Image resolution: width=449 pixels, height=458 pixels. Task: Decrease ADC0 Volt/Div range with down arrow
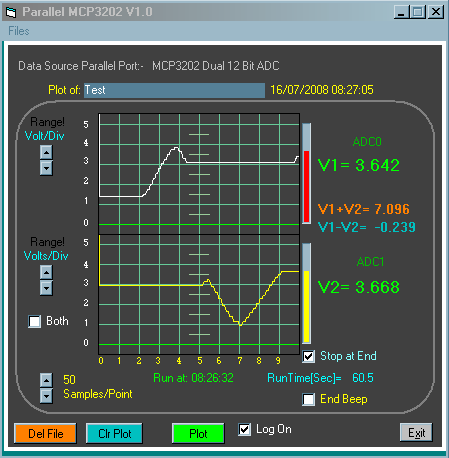[x=46, y=168]
